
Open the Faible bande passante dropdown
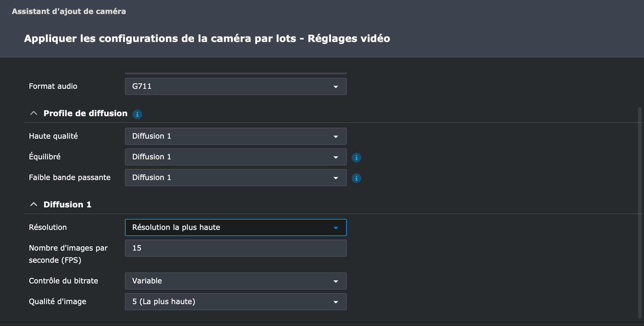point(236,178)
